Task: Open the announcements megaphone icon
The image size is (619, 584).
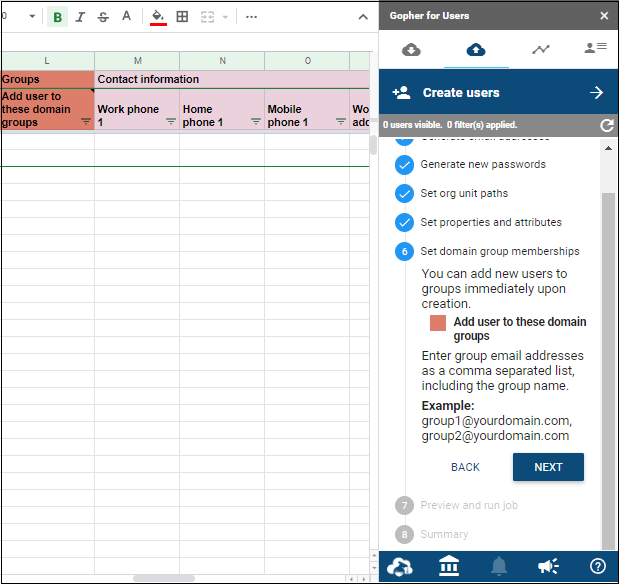Action: click(548, 566)
